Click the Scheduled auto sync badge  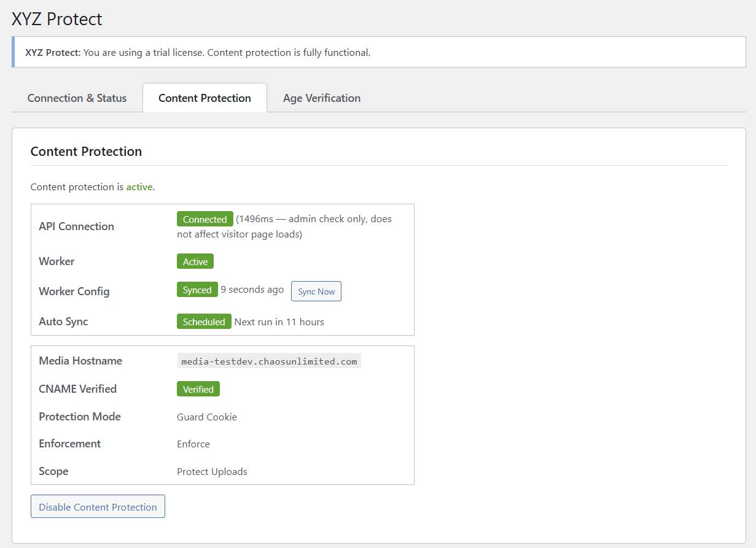click(x=204, y=321)
